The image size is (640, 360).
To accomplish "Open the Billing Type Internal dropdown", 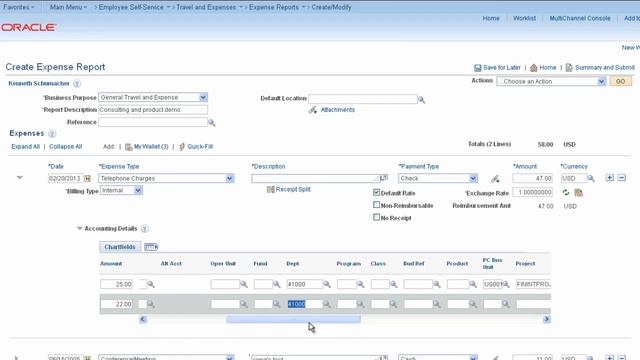I will pyautogui.click(x=138, y=190).
